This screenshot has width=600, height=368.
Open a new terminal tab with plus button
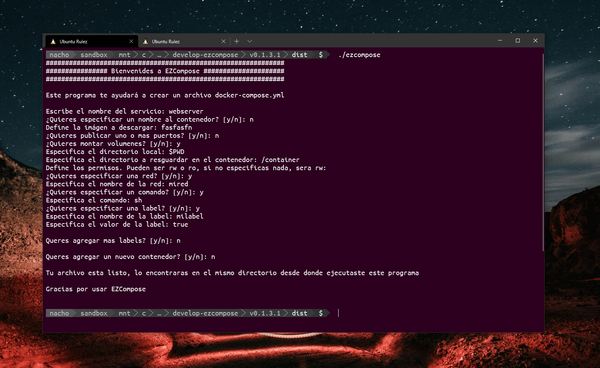(236, 41)
